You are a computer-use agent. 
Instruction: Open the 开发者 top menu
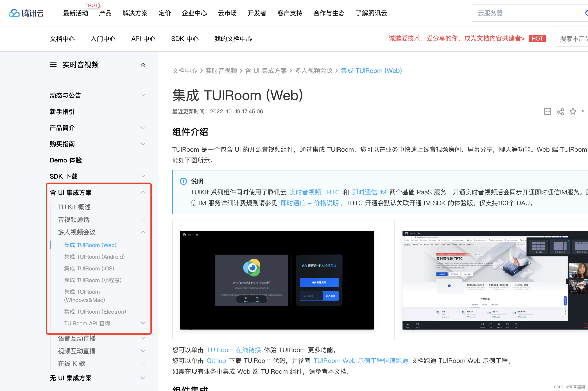pos(257,13)
